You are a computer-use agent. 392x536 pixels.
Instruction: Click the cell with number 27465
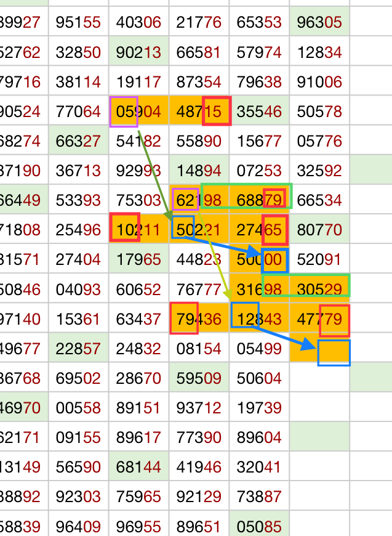259,229
